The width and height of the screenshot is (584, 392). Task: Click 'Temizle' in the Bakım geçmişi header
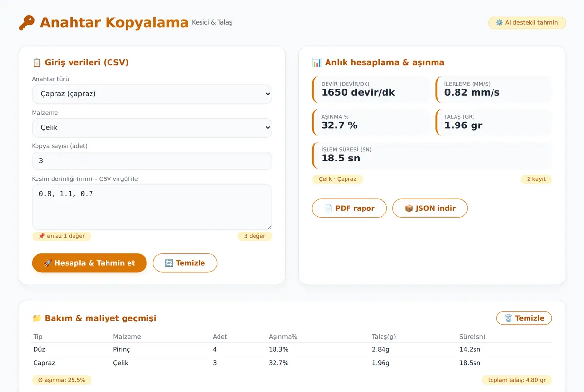(x=524, y=318)
